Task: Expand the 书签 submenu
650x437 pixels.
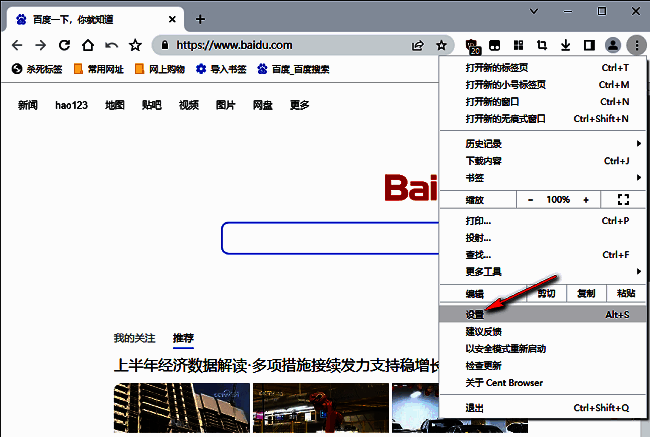Action: coord(542,178)
